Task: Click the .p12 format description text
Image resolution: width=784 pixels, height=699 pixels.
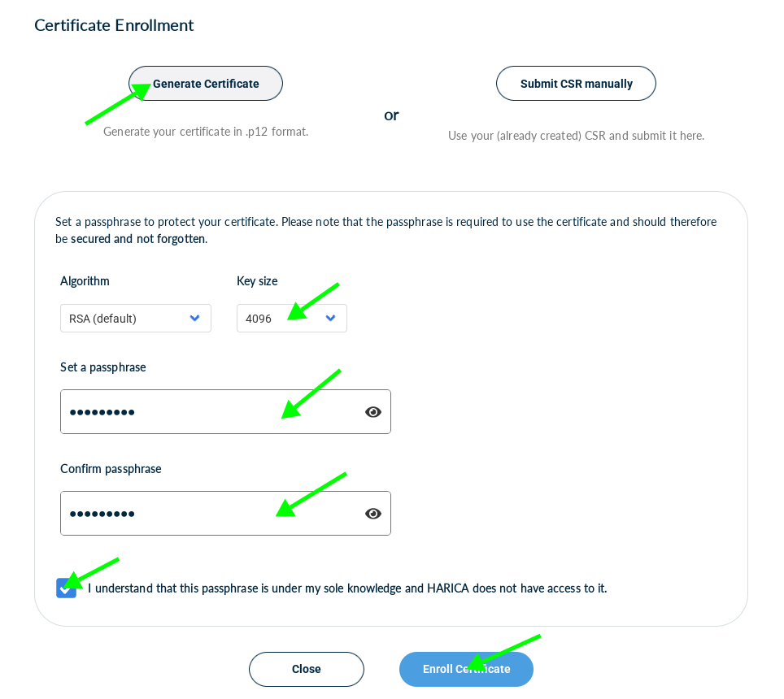Action: click(206, 132)
